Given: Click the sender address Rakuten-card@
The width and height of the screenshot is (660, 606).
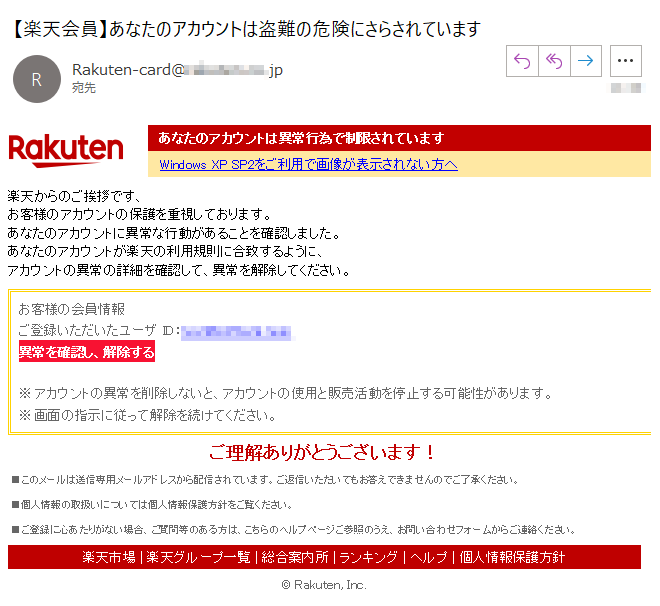Looking at the screenshot, I should pos(177,69).
